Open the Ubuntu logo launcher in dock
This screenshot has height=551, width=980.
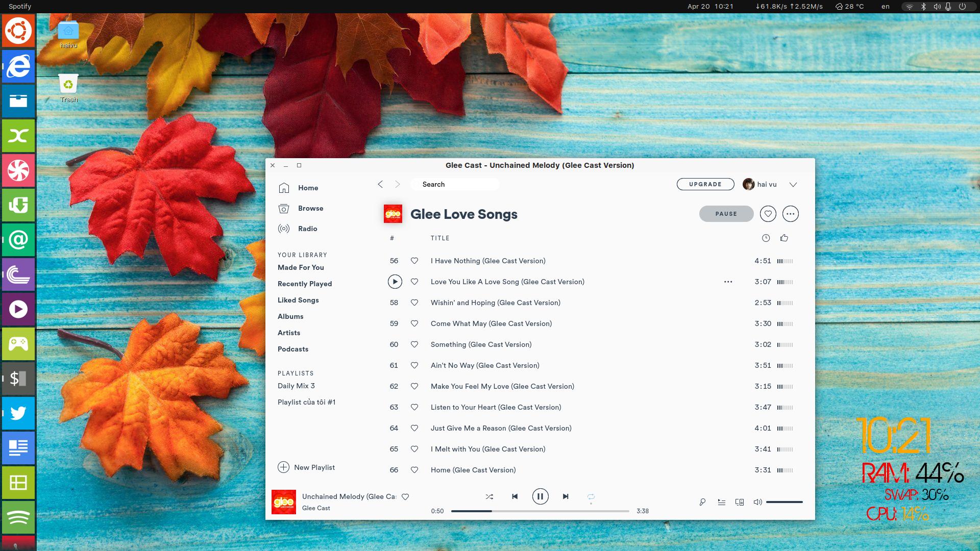tap(18, 31)
